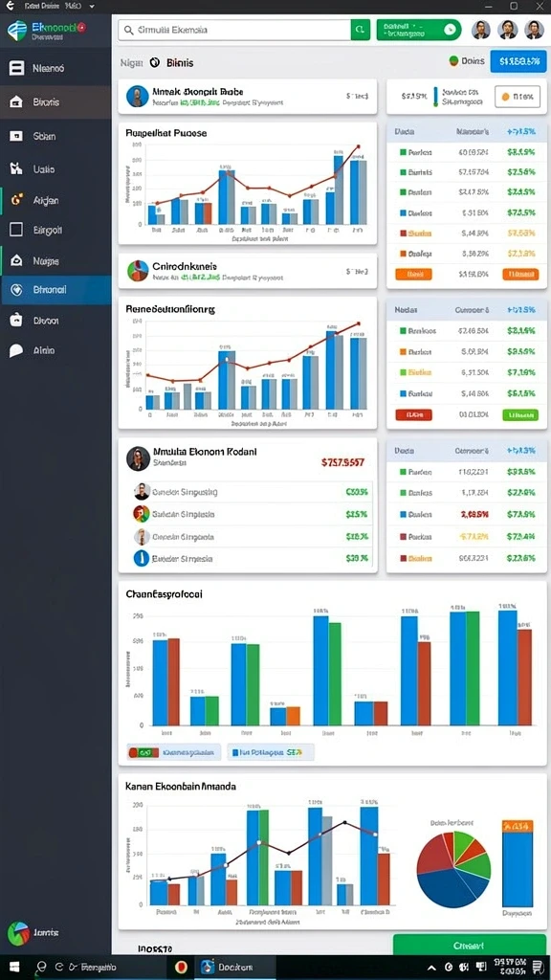551x980 pixels.
Task: Click the red-green legend chip under the ChanEsprofocai chart
Action: (174, 752)
